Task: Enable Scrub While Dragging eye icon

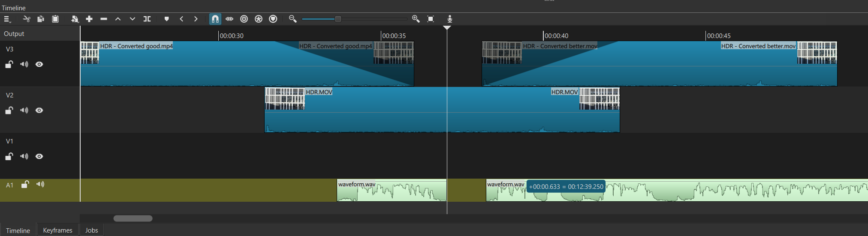Action: (229, 19)
